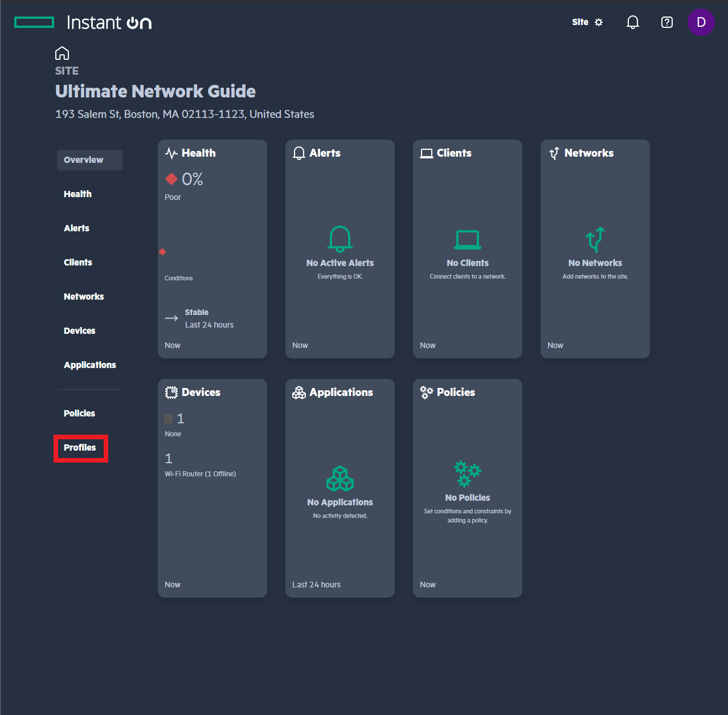The width and height of the screenshot is (728, 715).
Task: Click None label in Devices card
Action: point(173,434)
